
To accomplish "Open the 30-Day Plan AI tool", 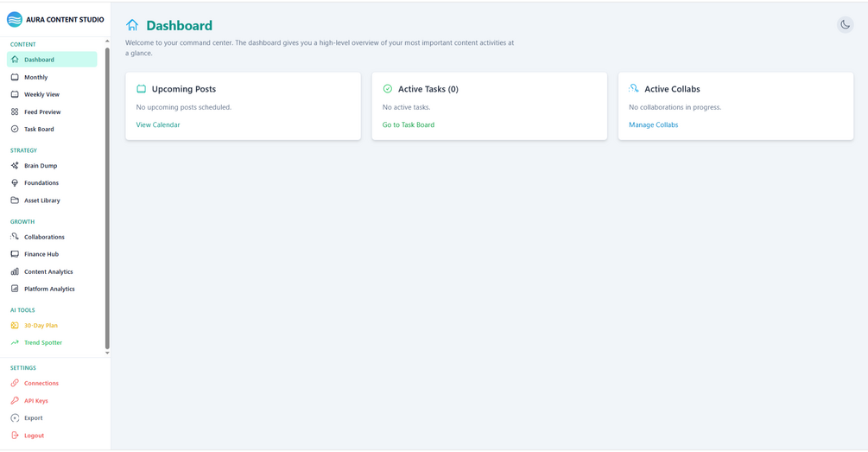I will coord(41,326).
